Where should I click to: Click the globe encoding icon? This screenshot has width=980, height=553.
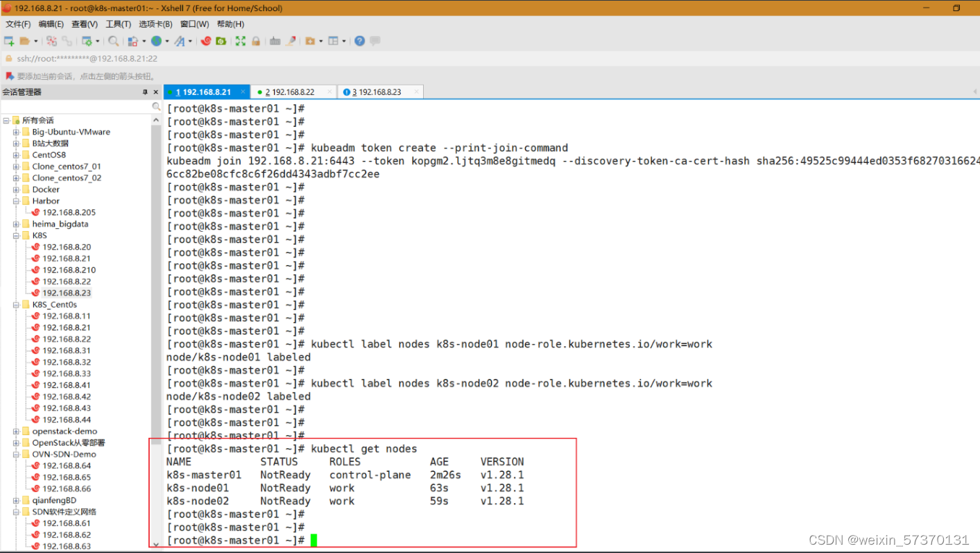(x=156, y=41)
